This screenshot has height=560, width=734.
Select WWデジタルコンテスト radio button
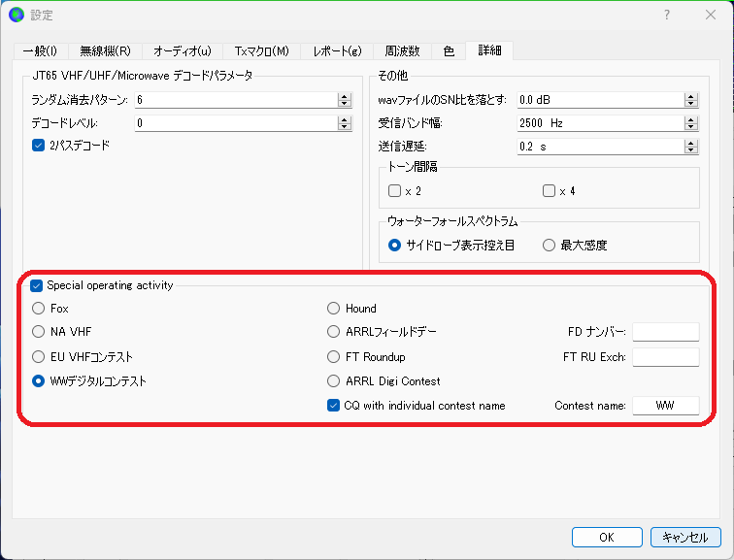point(39,381)
